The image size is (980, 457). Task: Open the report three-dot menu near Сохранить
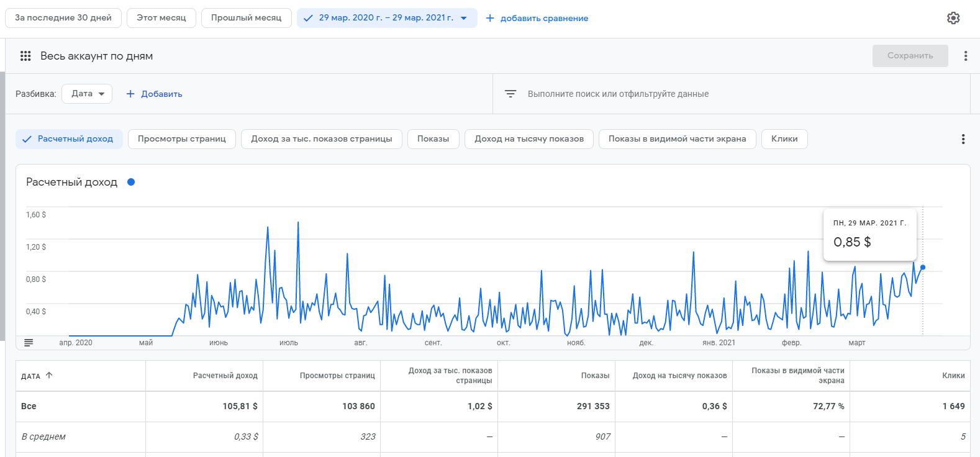(x=965, y=56)
